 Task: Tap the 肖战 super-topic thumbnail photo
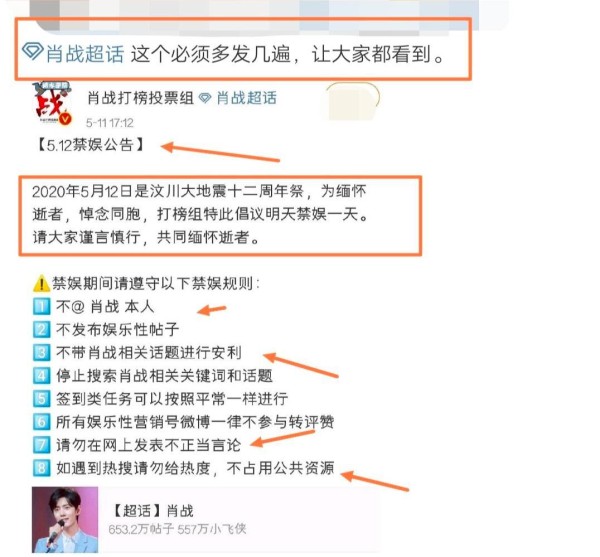point(65,520)
